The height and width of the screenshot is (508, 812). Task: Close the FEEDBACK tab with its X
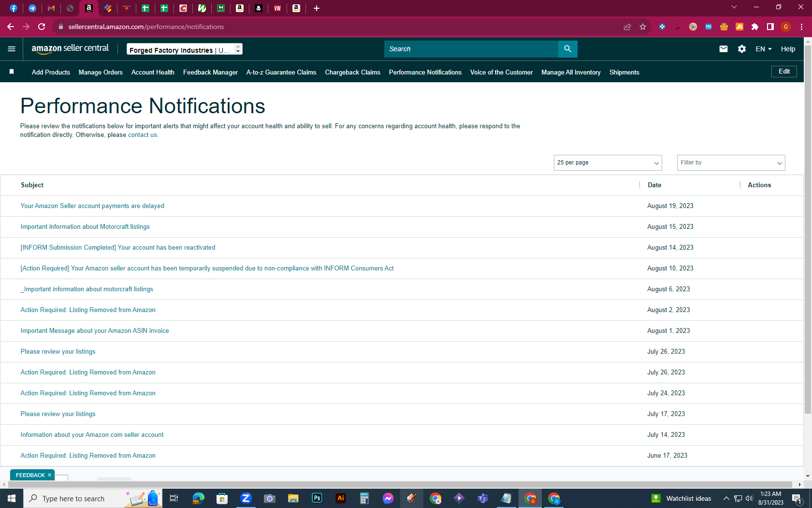click(49, 475)
